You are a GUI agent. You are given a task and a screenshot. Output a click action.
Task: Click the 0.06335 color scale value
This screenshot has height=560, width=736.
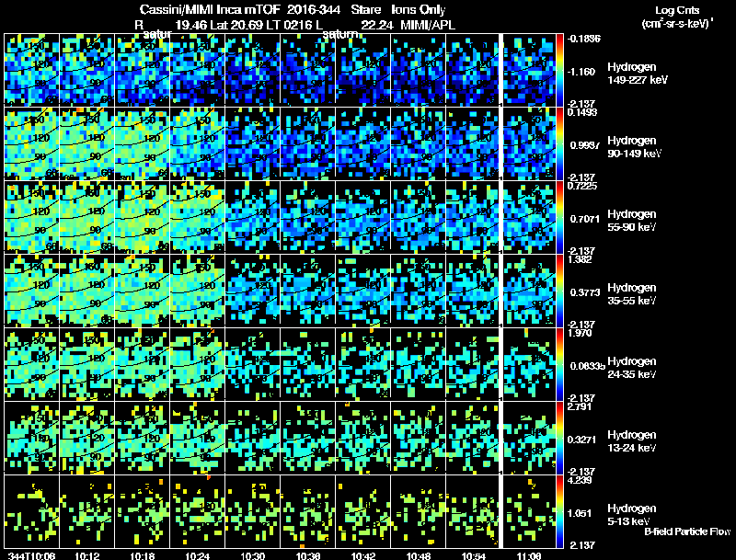(x=587, y=366)
